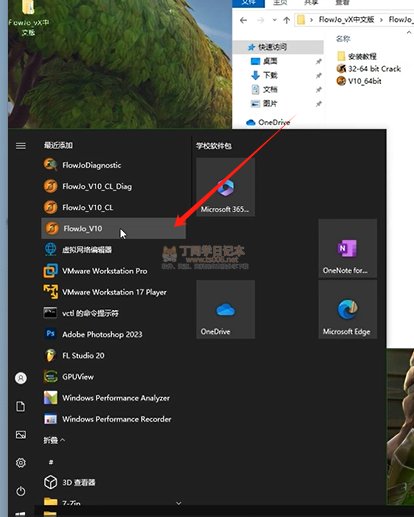Click Forward arrow in File Explorer

point(260,20)
